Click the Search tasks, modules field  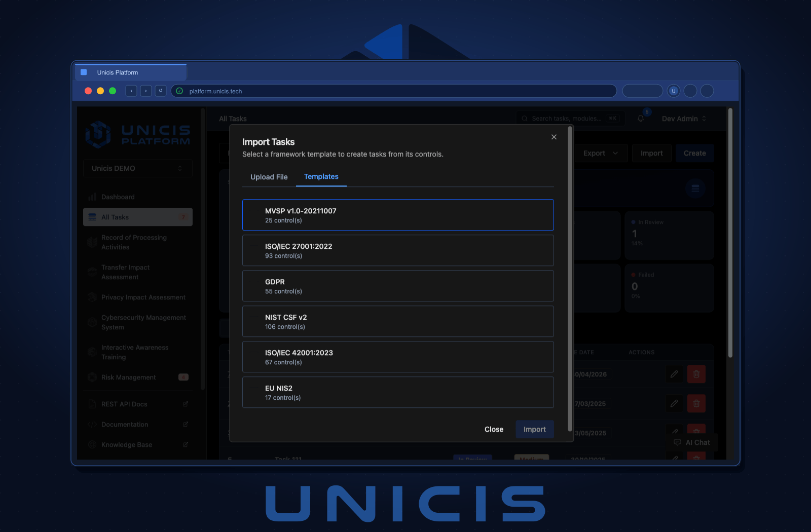(571, 119)
